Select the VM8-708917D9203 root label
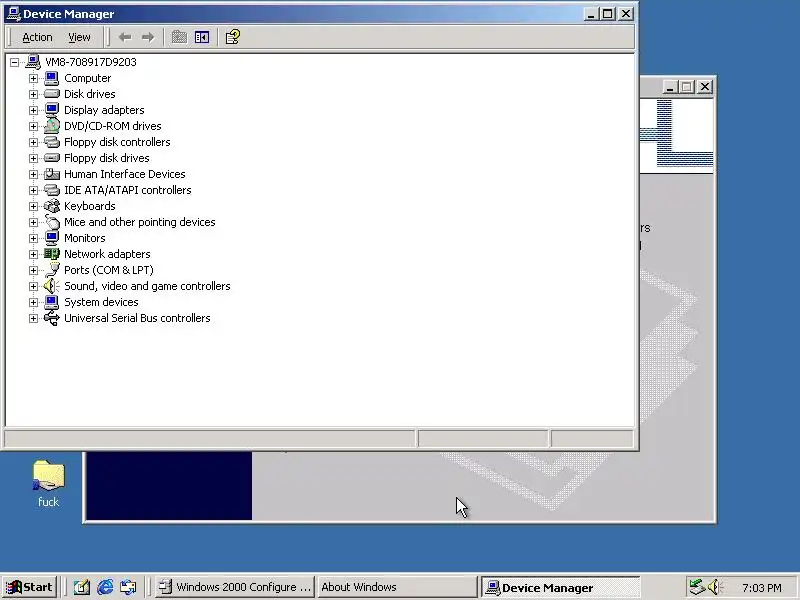The image size is (800, 600). (x=91, y=62)
